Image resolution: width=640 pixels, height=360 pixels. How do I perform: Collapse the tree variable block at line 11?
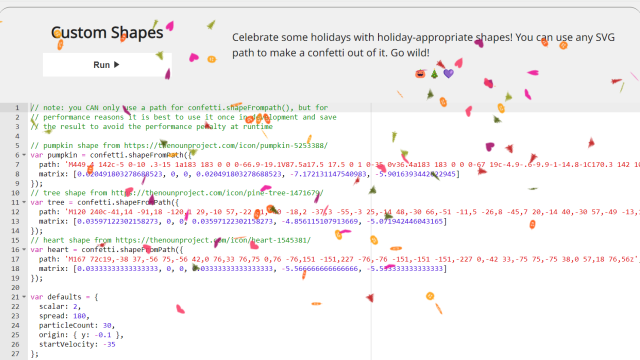[x=24, y=202]
